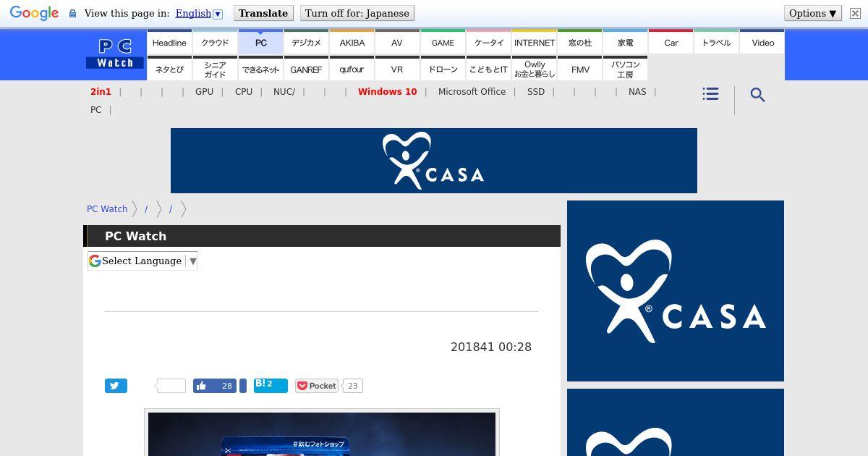Screen dimensions: 868x456
Task: Click the article photo thumbnail
Action: [x=322, y=434]
